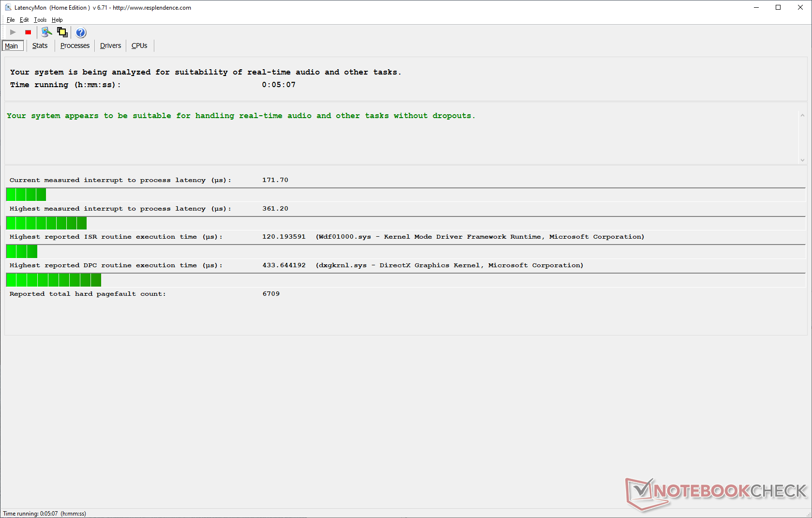Click the dxgkrnl.sys driver description text
Screen dimensions: 812x518
pos(450,265)
